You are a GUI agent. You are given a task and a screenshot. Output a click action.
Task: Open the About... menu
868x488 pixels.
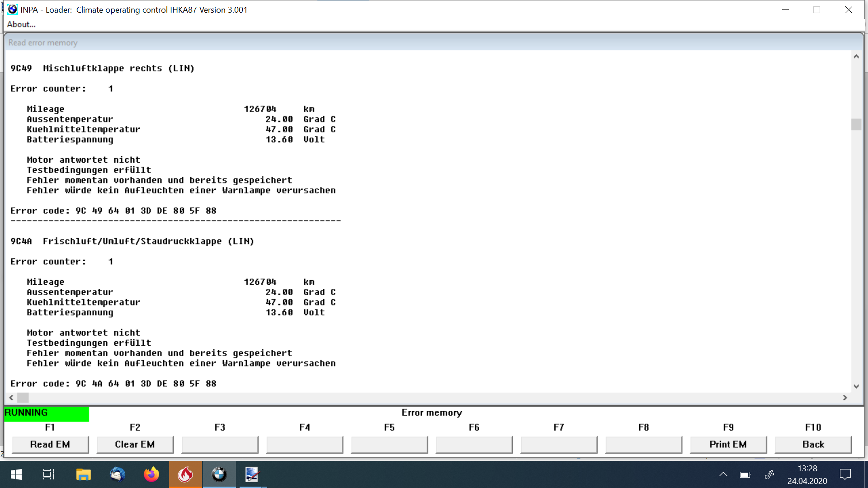coord(21,24)
